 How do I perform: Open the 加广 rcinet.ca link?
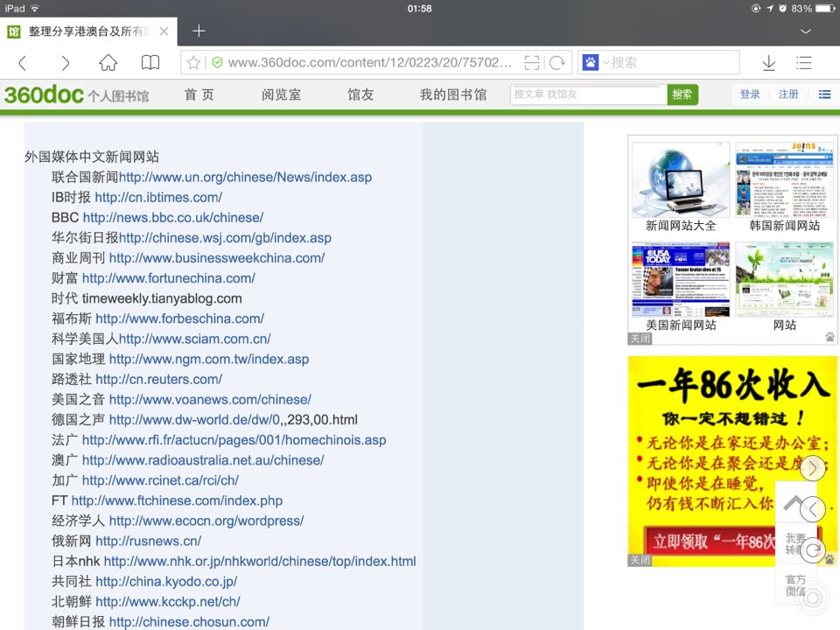click(160, 480)
